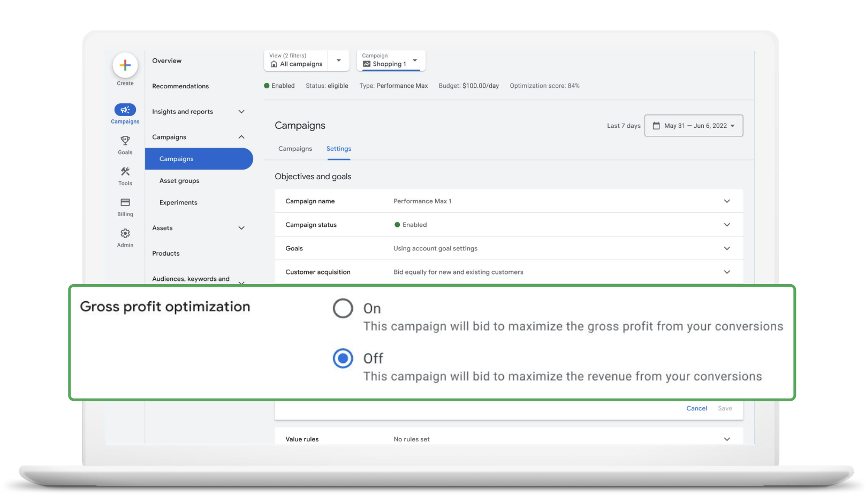Open Asset groups
The width and height of the screenshot is (865, 504).
(179, 181)
